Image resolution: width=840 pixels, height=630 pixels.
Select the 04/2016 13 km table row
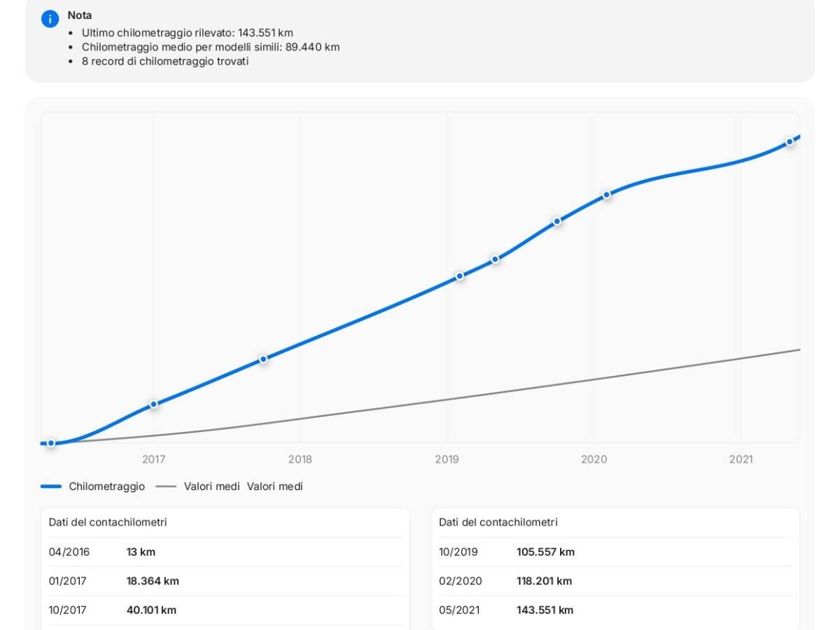pyautogui.click(x=225, y=552)
